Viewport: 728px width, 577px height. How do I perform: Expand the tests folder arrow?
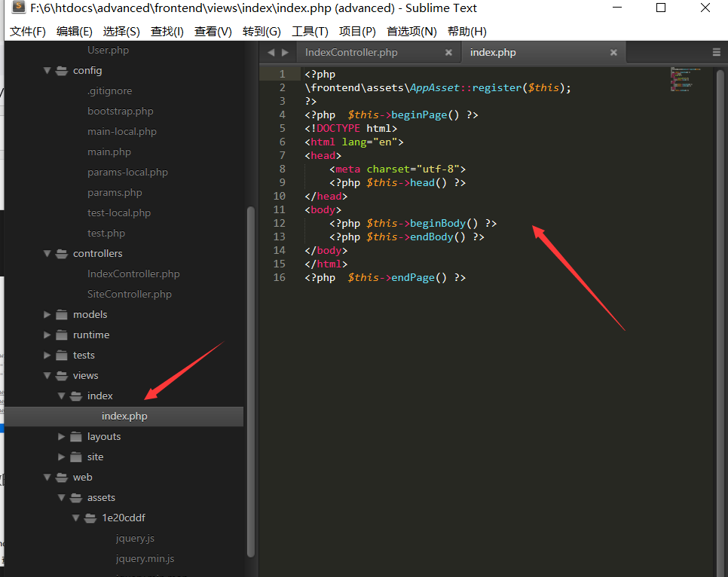pyautogui.click(x=47, y=355)
